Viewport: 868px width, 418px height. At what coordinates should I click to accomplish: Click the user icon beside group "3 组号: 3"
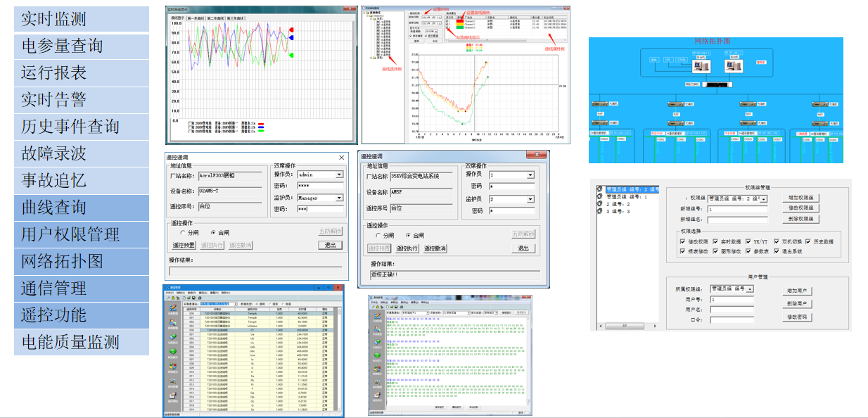point(600,211)
